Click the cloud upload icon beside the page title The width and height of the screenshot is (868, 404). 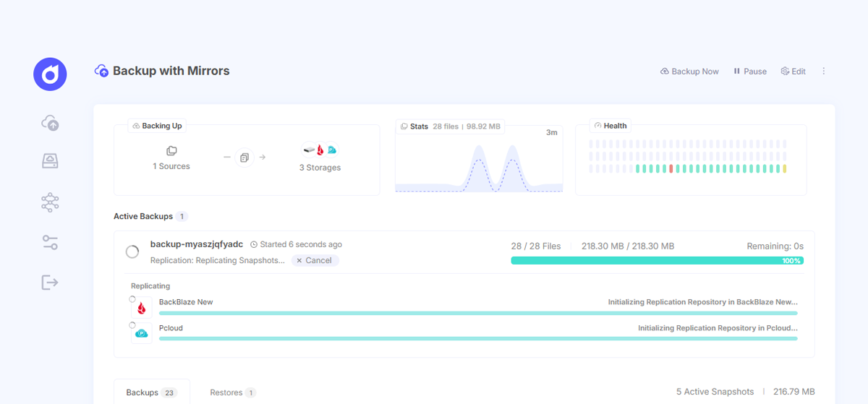(102, 71)
